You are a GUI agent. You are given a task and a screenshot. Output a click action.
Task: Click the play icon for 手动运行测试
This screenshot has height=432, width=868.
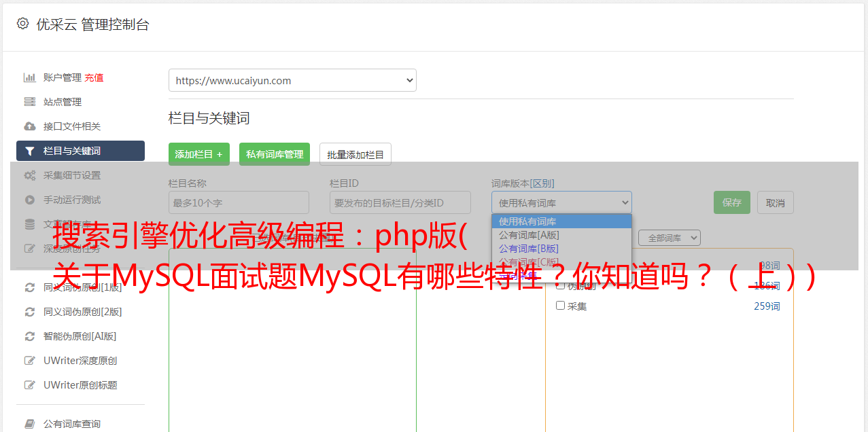[30, 200]
